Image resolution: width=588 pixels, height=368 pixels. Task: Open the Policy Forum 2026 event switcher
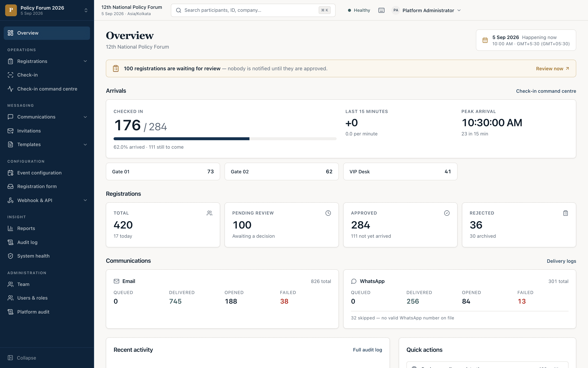pyautogui.click(x=47, y=10)
